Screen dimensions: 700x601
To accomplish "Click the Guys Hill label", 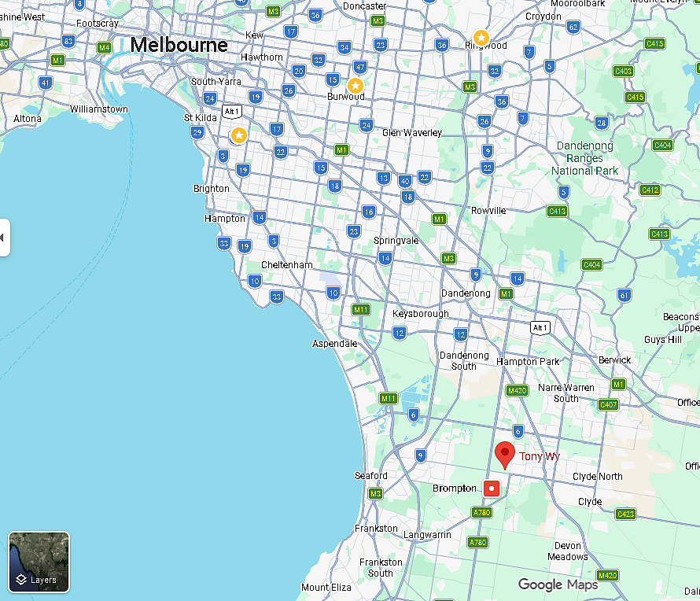I will pos(663,339).
